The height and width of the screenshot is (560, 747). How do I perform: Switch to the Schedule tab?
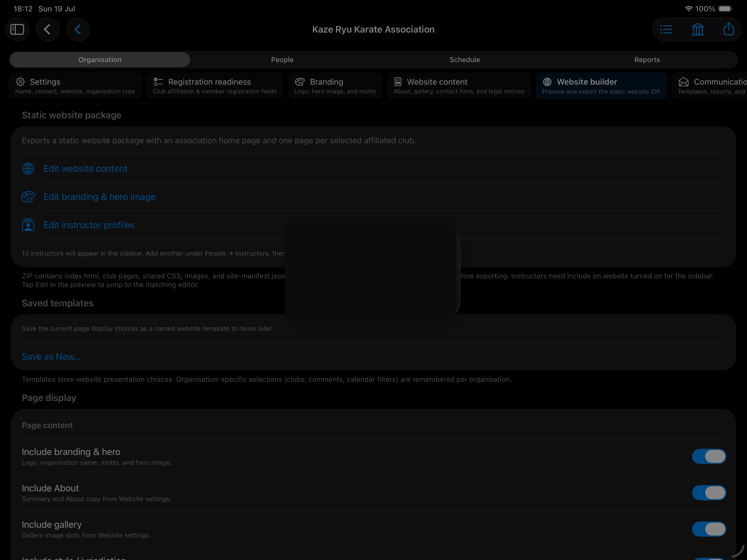pyautogui.click(x=465, y=60)
